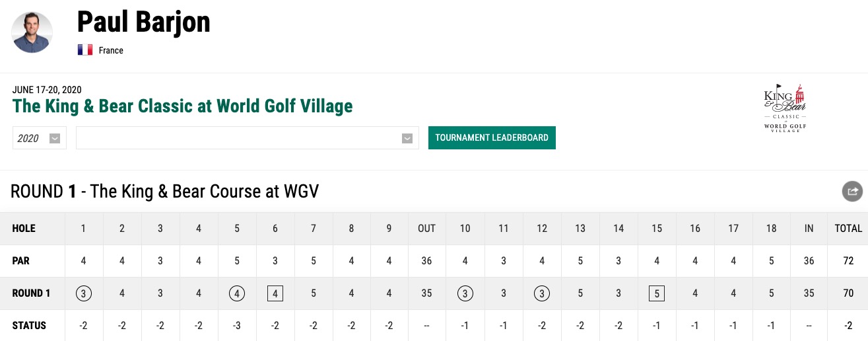Click the OUT column header
This screenshot has width=868, height=341.
427,229
